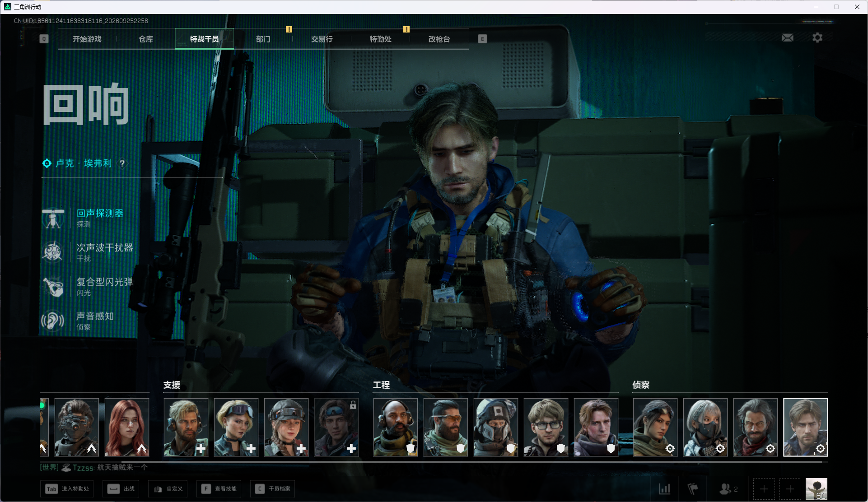Select the white-haired masked recon operator

click(x=705, y=427)
